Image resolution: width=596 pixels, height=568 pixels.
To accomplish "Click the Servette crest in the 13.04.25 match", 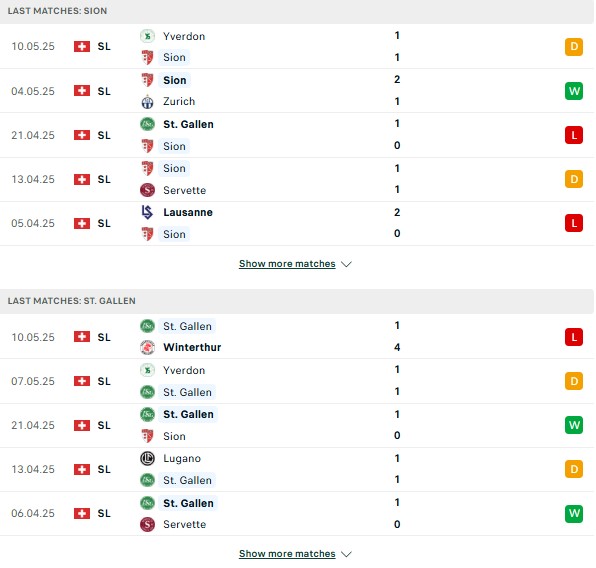I will coord(147,190).
